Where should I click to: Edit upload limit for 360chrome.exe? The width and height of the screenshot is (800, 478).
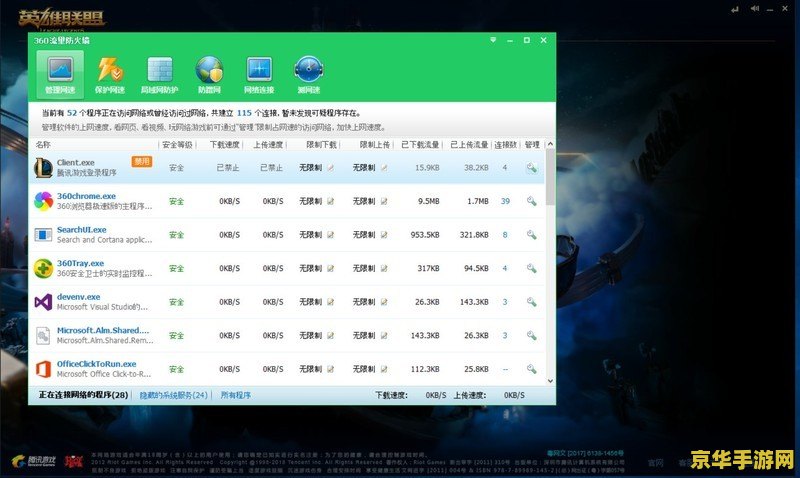tap(384, 201)
